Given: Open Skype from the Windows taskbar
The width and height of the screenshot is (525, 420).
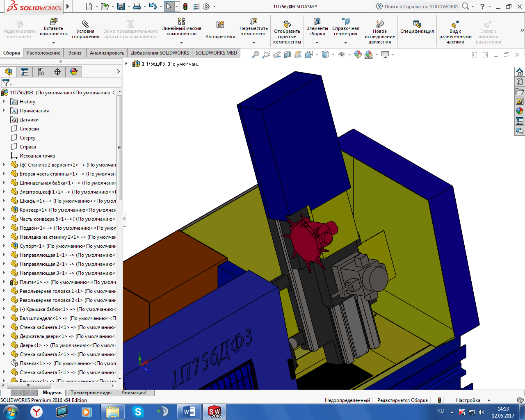Looking at the screenshot, I should [138, 411].
